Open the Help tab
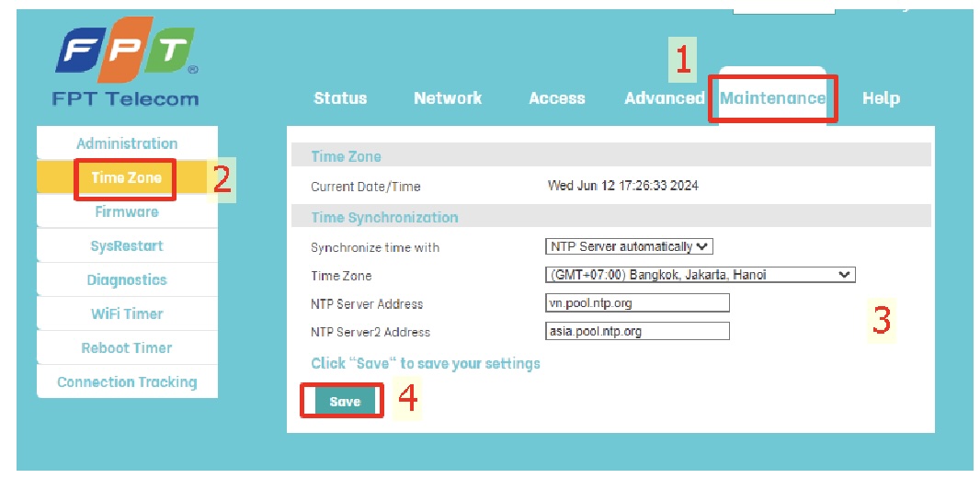 tap(881, 98)
